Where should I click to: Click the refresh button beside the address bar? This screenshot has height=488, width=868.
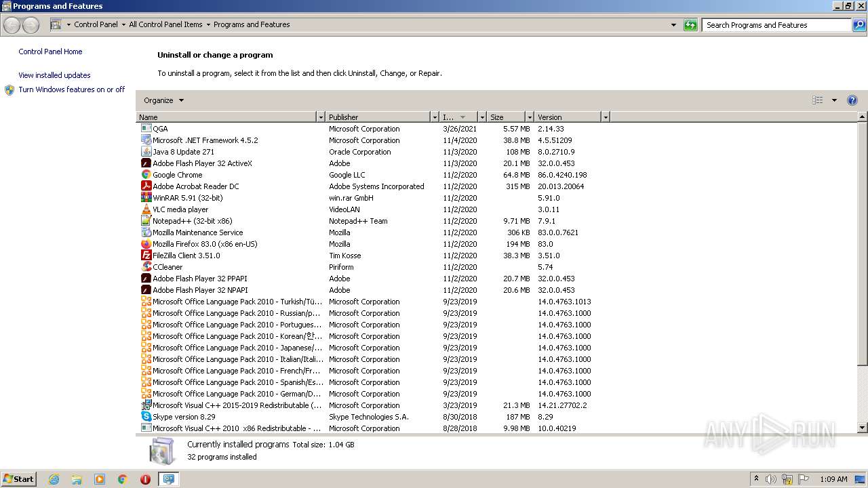[690, 25]
